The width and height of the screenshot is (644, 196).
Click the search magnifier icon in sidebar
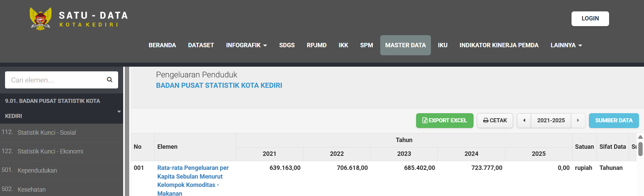(110, 80)
